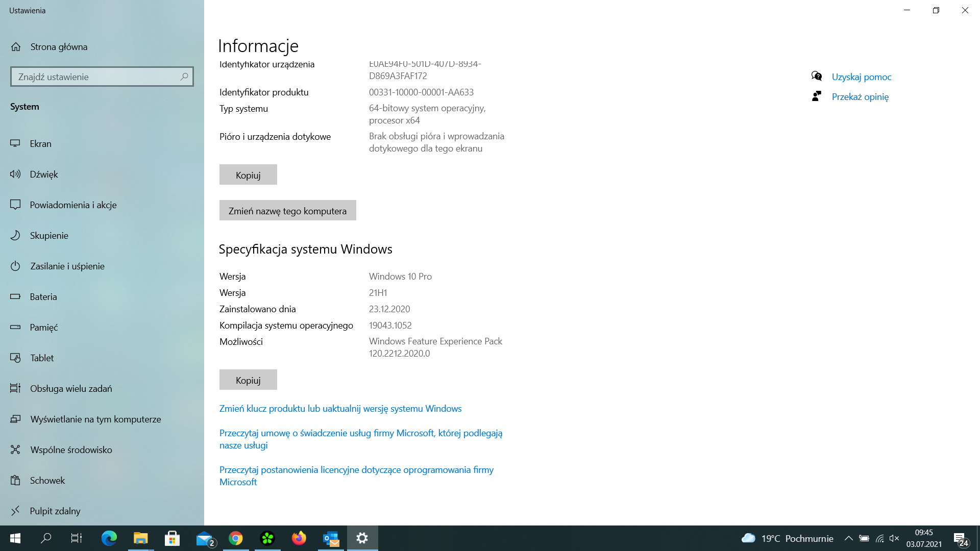Select Powiadomienia i akcje
Viewport: 980px width, 551px height.
tap(102, 205)
